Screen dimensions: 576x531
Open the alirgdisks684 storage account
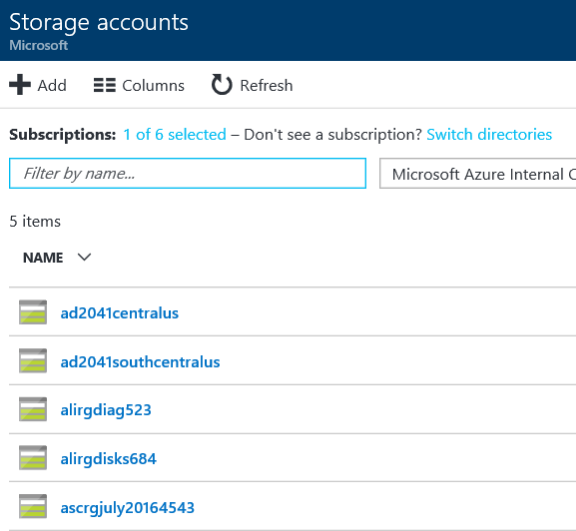[108, 459]
